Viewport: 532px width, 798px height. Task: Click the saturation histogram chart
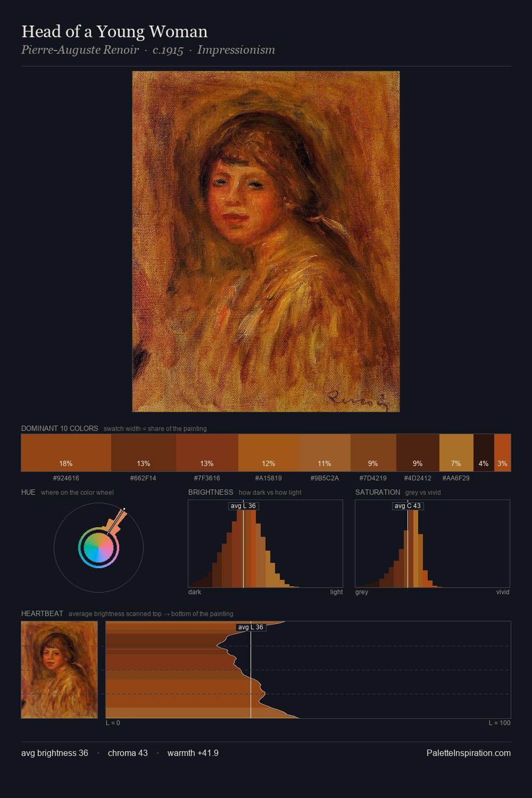click(433, 544)
